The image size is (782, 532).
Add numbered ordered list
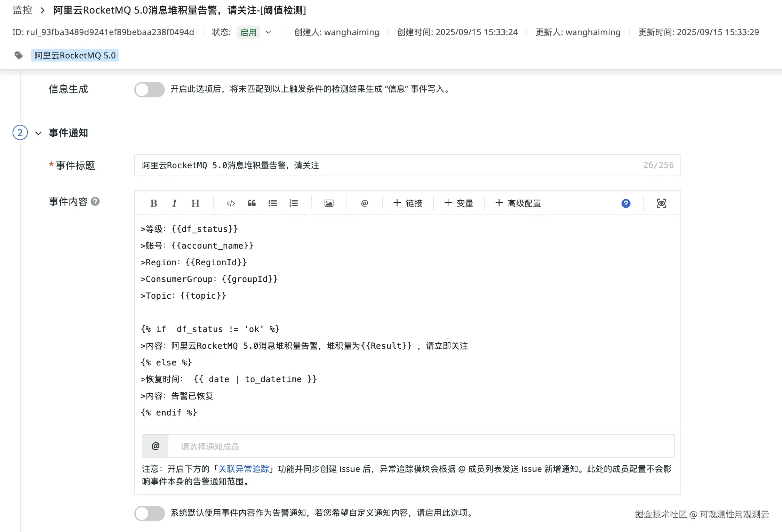click(294, 203)
